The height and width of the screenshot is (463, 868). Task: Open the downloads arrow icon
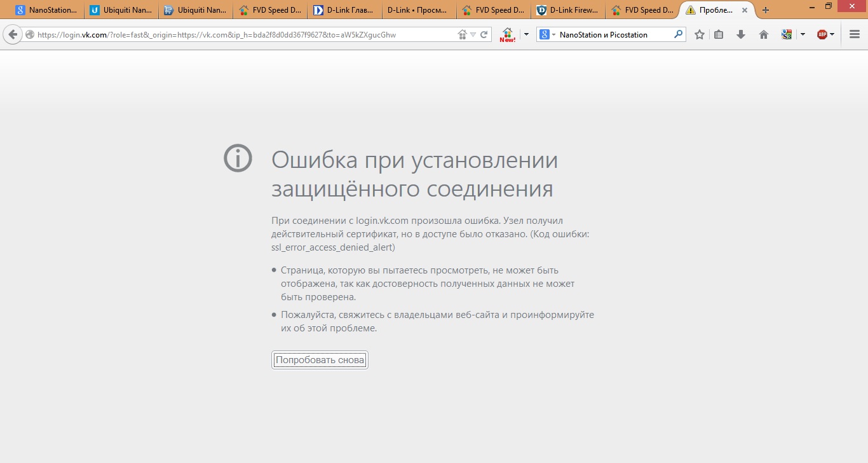click(x=741, y=35)
